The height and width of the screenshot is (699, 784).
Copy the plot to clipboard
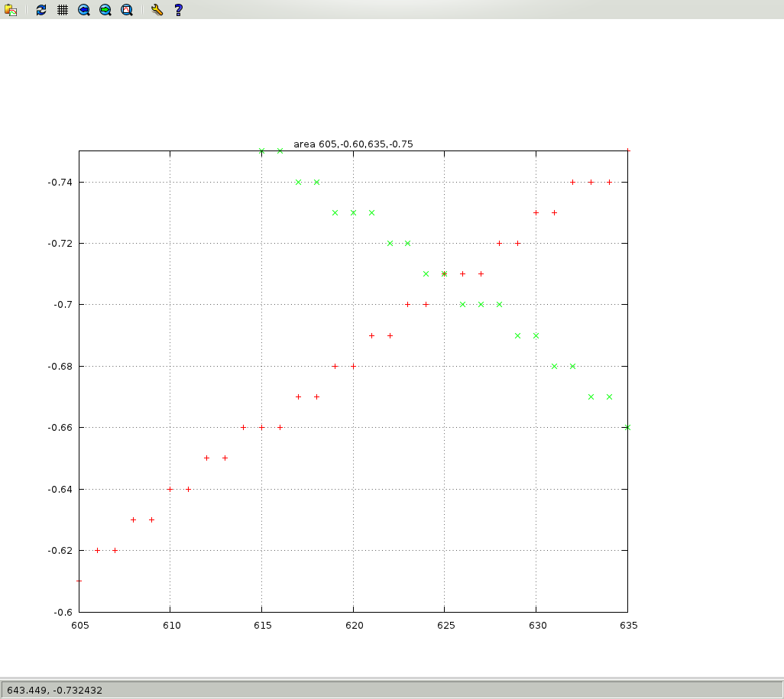coord(11,10)
